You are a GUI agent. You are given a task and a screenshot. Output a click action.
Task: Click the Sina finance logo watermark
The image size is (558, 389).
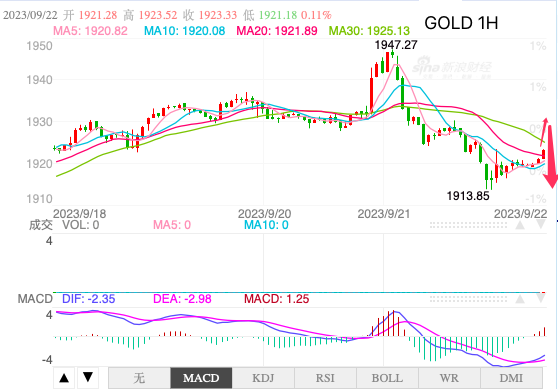452,68
